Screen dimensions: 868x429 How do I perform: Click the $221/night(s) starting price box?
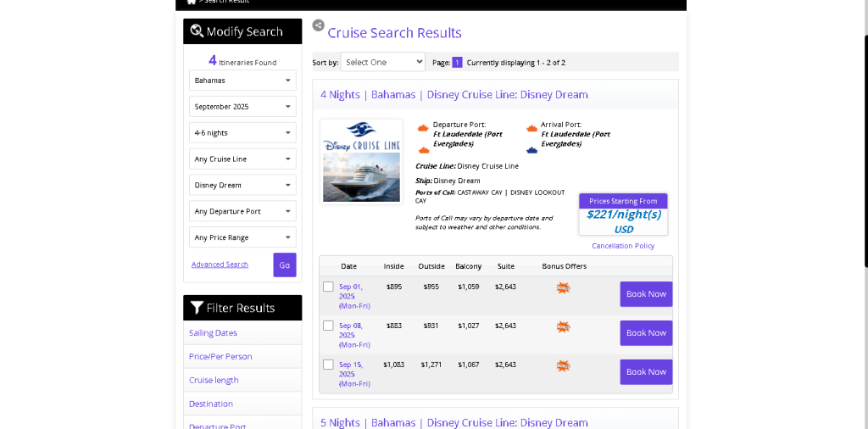click(623, 214)
